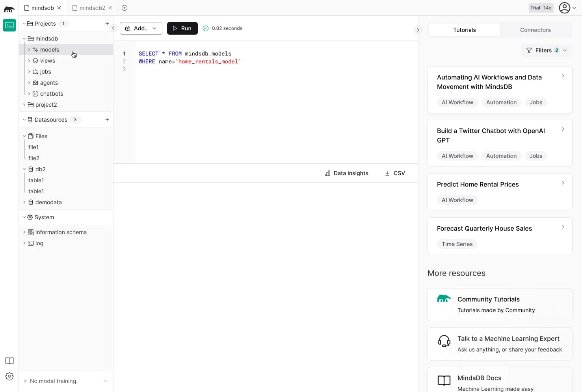The width and height of the screenshot is (582, 392).
Task: Open settings gear icon in left sidebar
Action: click(x=9, y=376)
